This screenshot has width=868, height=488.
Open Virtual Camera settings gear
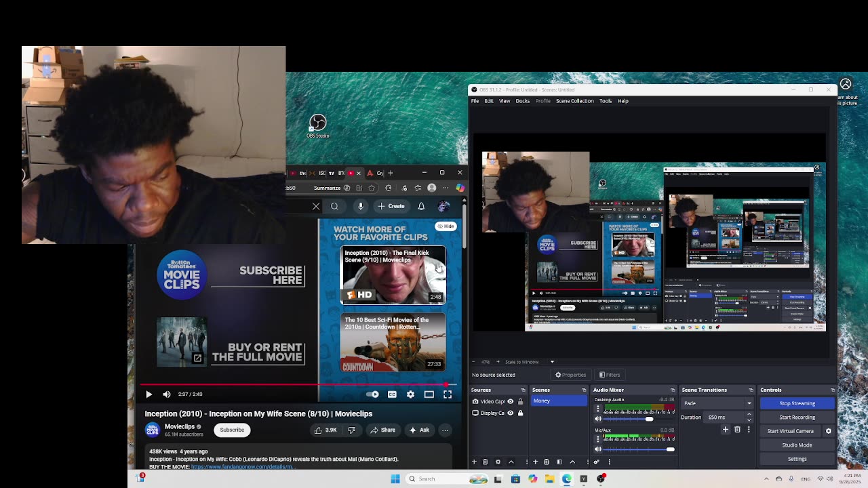click(828, 431)
